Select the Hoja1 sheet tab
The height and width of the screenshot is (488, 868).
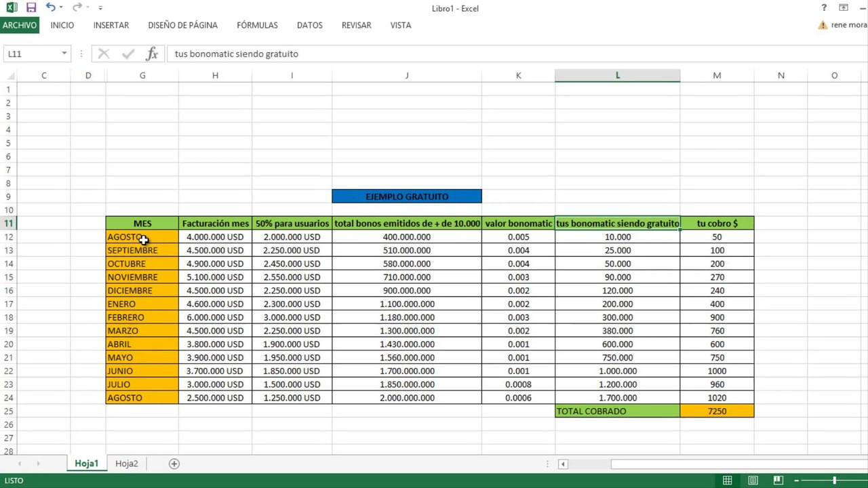(87, 464)
